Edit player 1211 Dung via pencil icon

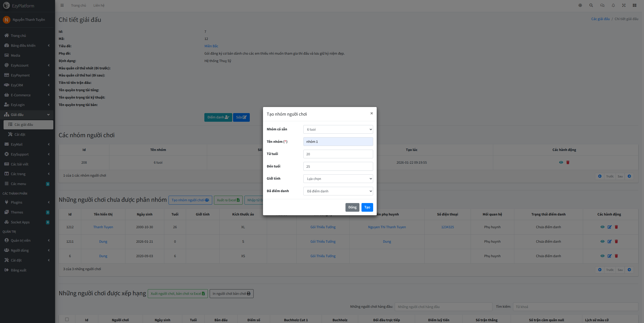[609, 241]
